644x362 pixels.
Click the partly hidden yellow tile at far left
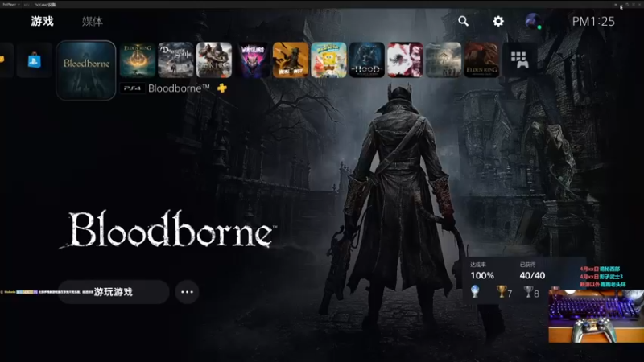6,60
